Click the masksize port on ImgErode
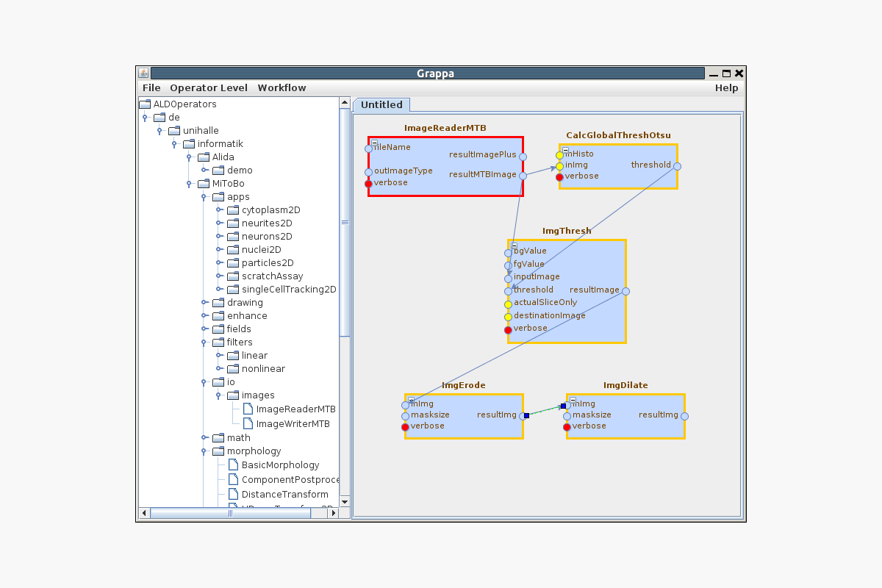Screen dimensions: 882x588 pyautogui.click(x=405, y=416)
